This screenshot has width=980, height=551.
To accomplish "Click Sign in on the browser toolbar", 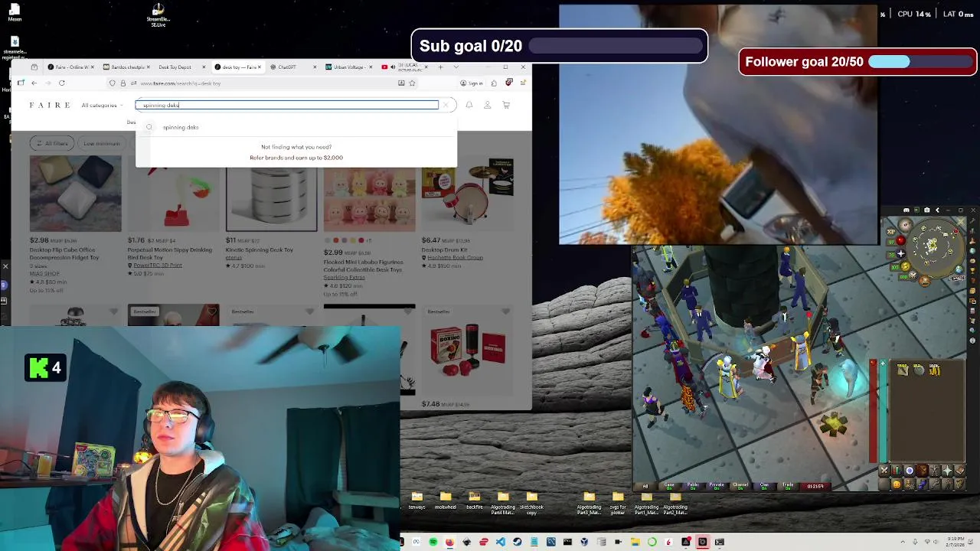I will 472,83.
